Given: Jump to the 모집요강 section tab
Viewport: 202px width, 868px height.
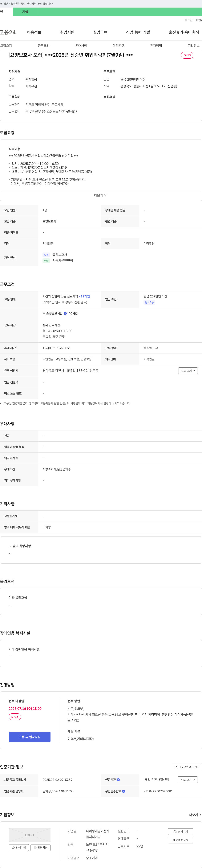Looking at the screenshot, I should tap(6, 46).
